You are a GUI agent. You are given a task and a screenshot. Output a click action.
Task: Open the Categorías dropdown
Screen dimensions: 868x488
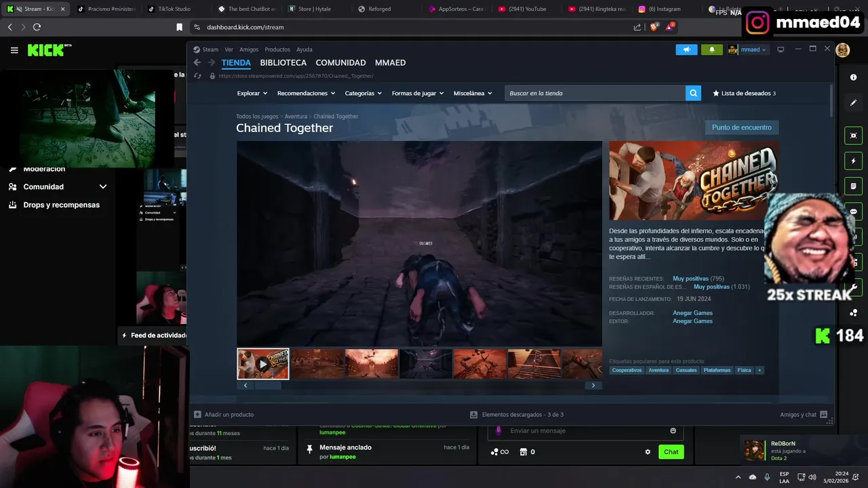[363, 94]
